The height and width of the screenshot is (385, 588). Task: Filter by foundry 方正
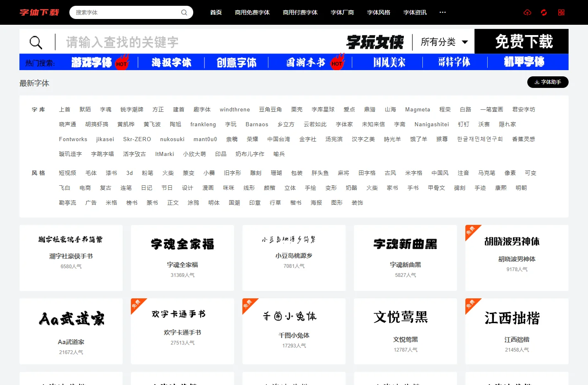158,109
